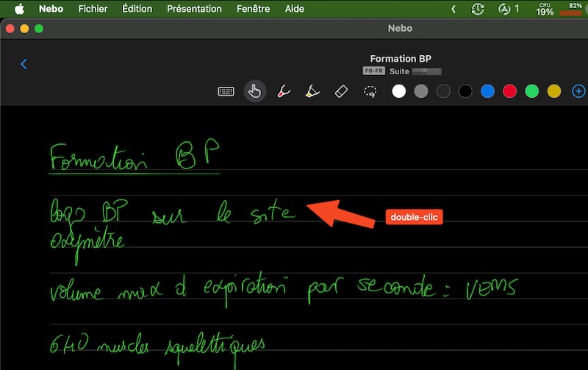Activate the finger touch tool

[x=255, y=91]
